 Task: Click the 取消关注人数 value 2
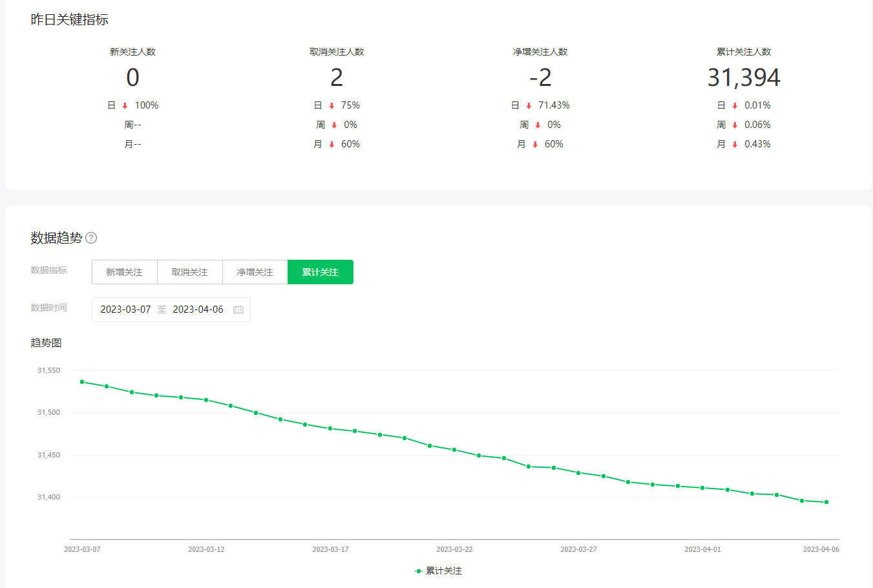[x=337, y=78]
